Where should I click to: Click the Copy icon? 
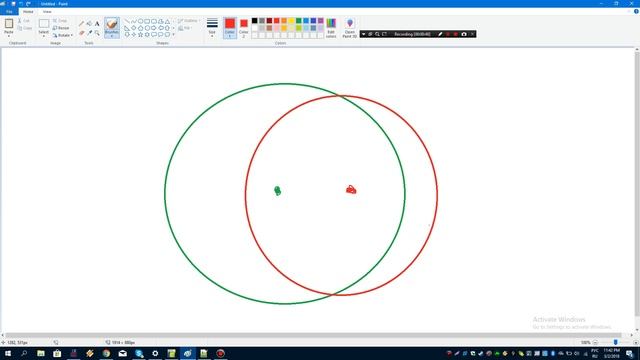coord(20,28)
